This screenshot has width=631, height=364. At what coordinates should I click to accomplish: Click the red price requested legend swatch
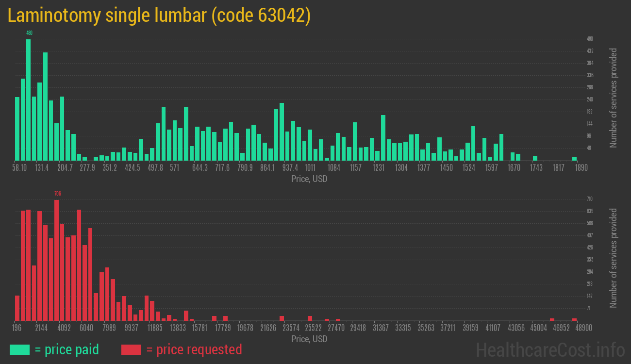tap(131, 349)
